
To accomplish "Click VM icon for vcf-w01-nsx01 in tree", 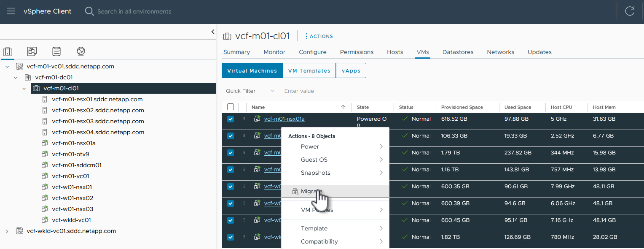I will [x=45, y=187].
